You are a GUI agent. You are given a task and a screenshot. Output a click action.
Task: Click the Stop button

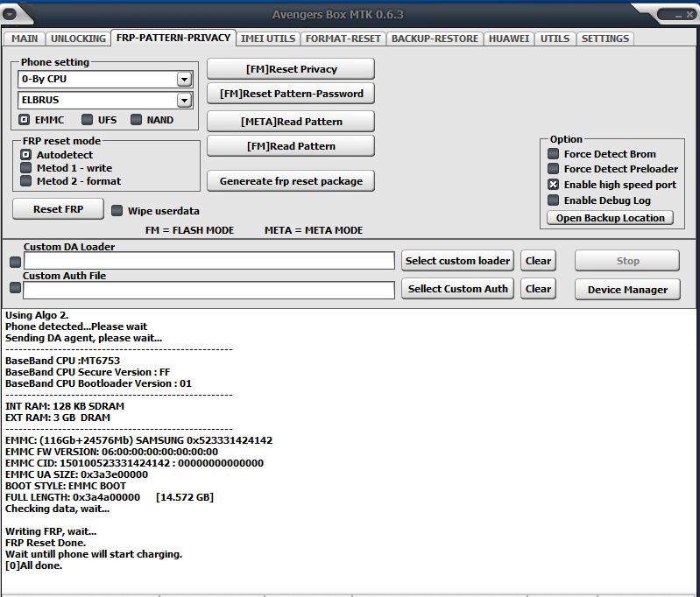pos(627,261)
